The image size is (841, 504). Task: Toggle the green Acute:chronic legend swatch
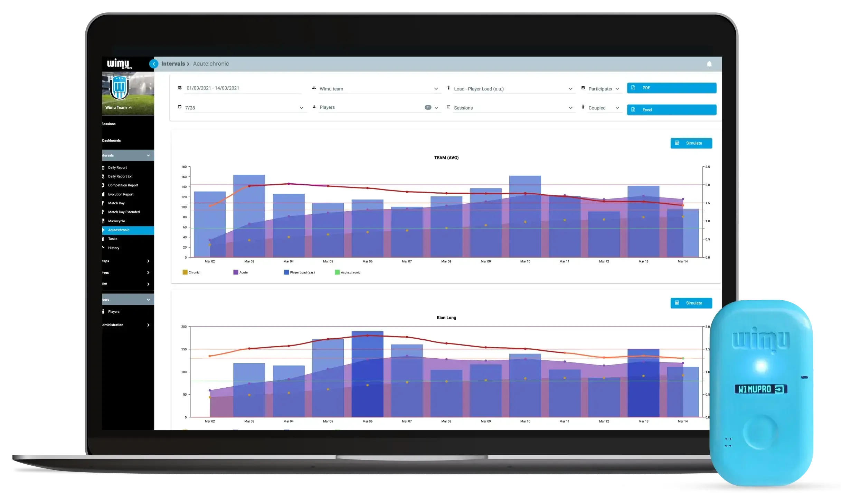pos(337,272)
